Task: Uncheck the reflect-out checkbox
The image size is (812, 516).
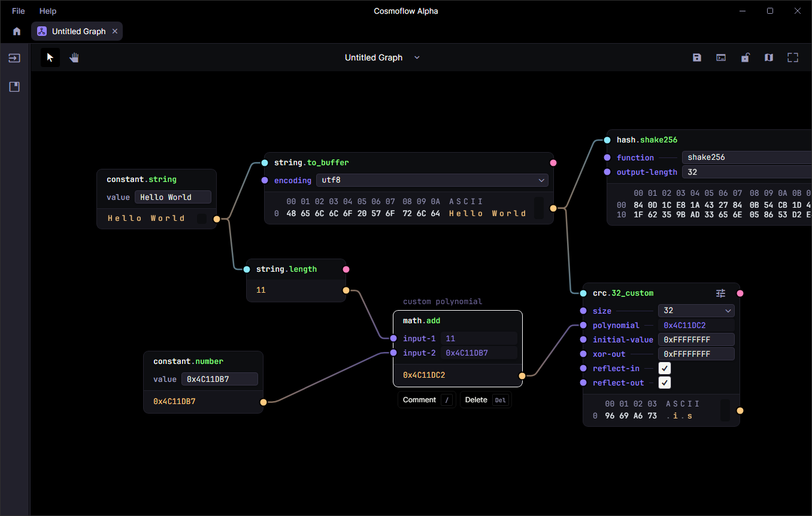Action: (665, 383)
